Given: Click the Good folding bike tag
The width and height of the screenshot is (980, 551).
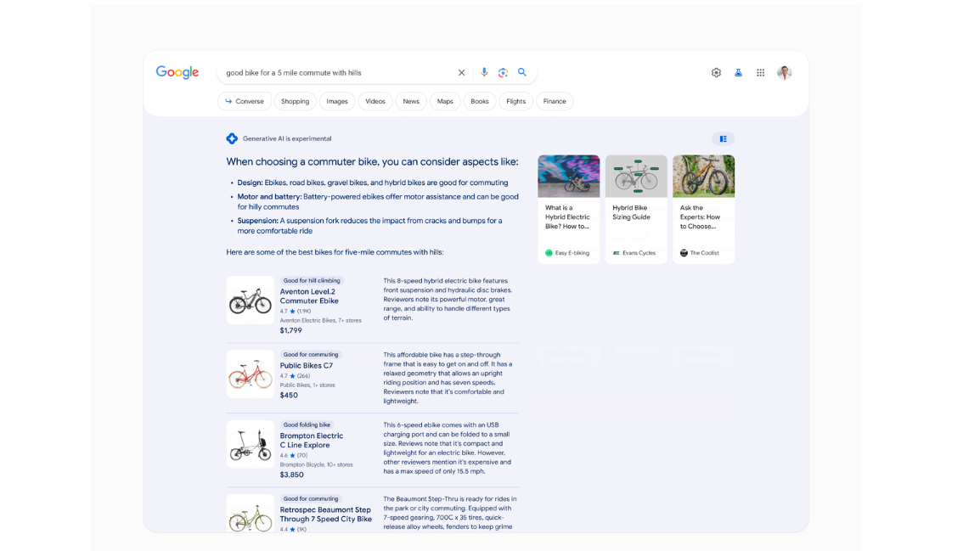Looking at the screenshot, I should [307, 424].
